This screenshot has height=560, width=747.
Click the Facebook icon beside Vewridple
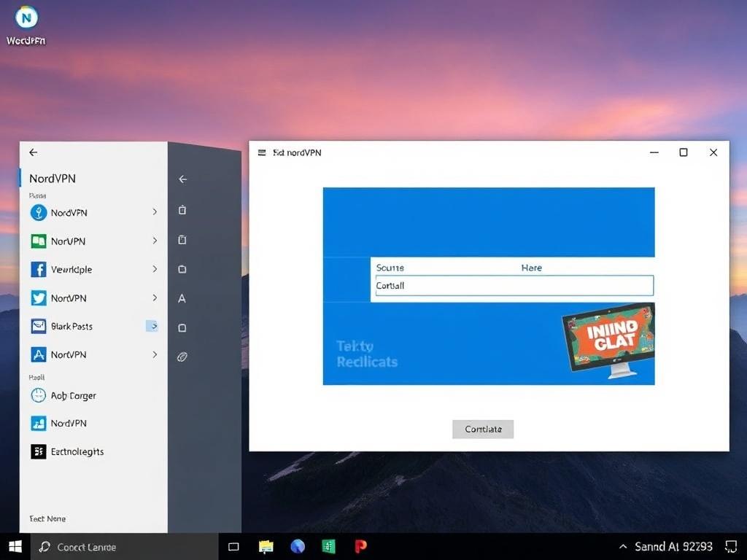pos(39,269)
